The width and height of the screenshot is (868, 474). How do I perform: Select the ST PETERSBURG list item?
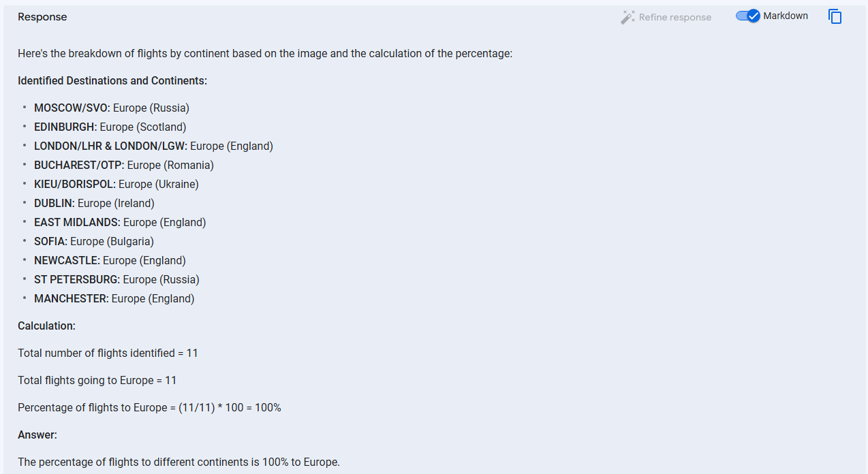tap(117, 279)
